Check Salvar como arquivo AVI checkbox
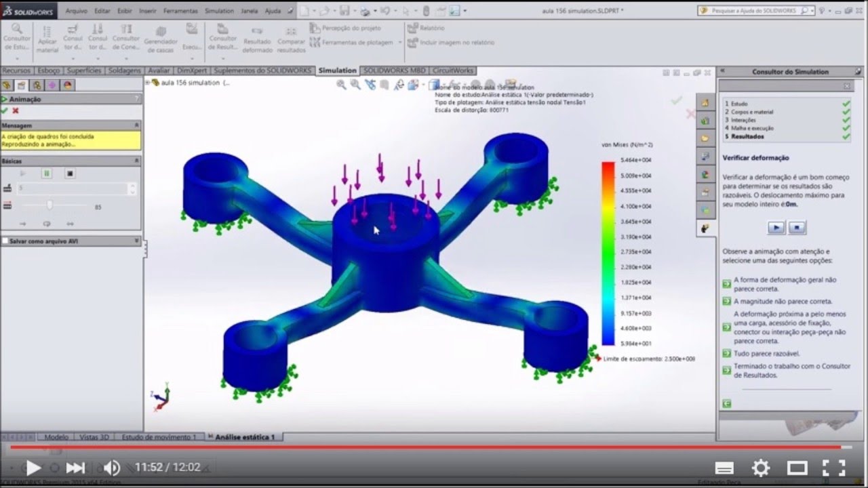 click(x=5, y=241)
